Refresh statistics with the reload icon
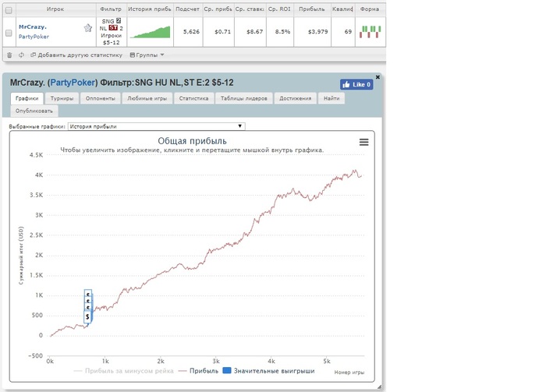Screen dimensions: 546x392 point(21,55)
